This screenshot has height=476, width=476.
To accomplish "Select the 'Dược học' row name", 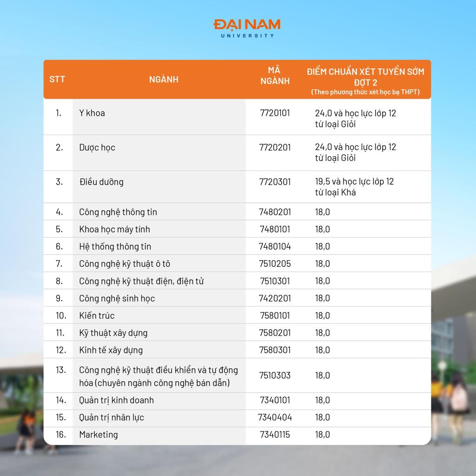I will pyautogui.click(x=97, y=147).
